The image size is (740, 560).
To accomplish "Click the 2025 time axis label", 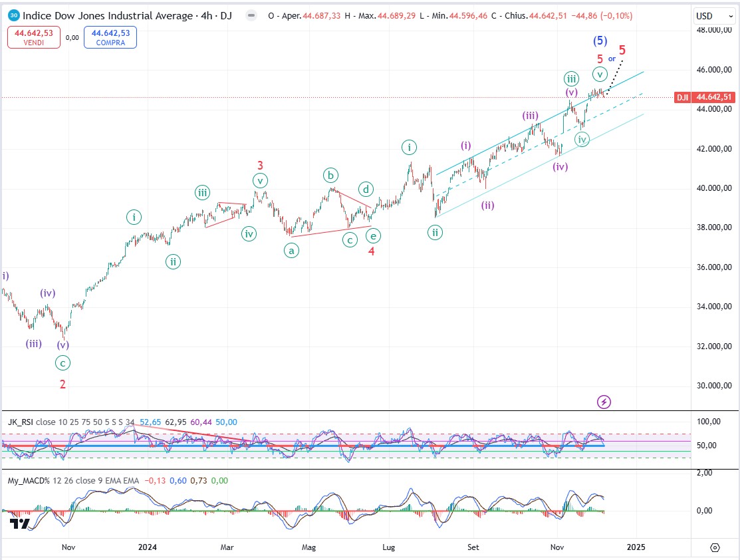I will coord(636,547).
